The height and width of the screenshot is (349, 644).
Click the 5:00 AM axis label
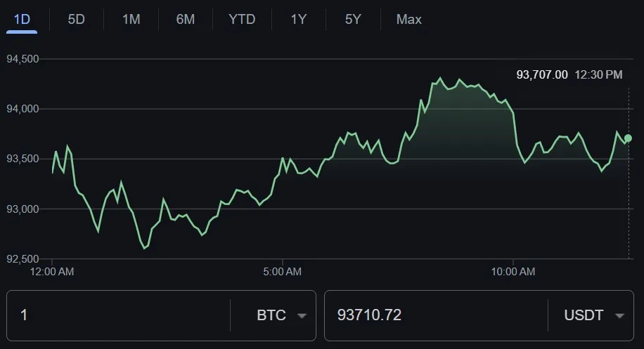[x=282, y=271]
